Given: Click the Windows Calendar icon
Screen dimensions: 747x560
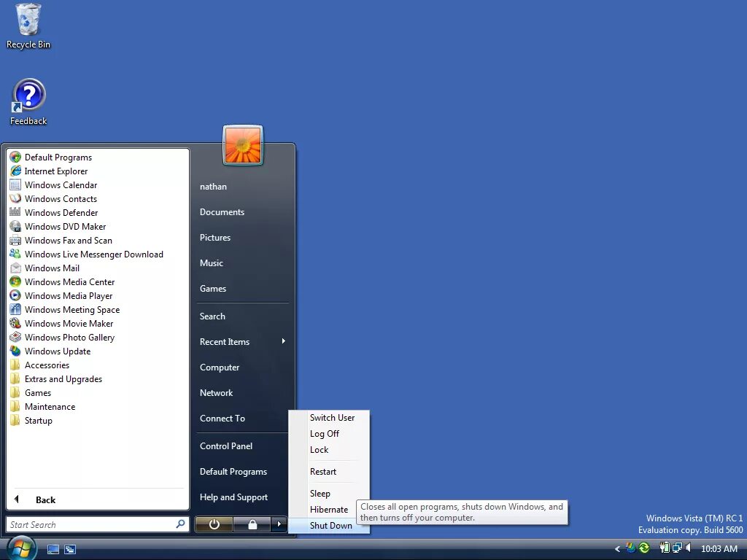Looking at the screenshot, I should coord(15,184).
